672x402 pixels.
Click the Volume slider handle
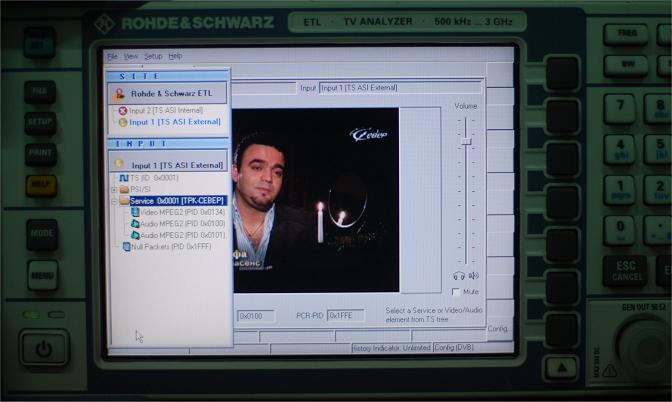point(466,143)
